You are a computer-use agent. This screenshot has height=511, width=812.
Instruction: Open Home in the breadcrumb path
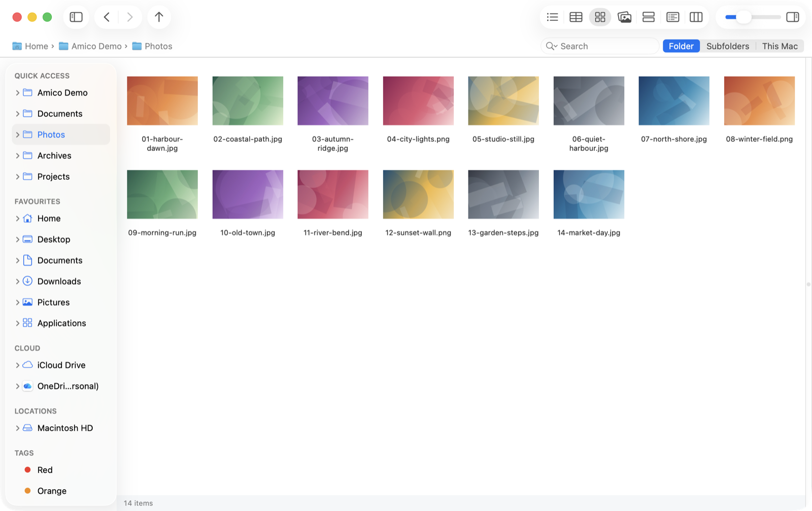30,46
